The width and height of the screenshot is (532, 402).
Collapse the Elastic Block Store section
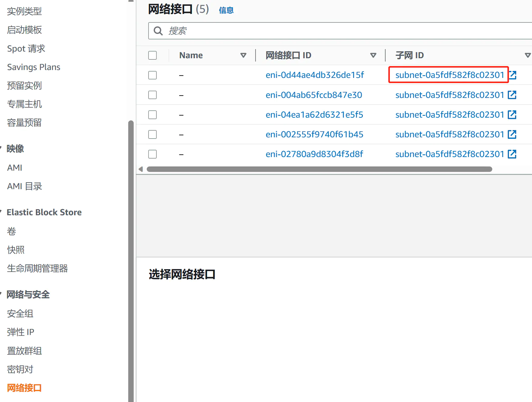(1, 212)
